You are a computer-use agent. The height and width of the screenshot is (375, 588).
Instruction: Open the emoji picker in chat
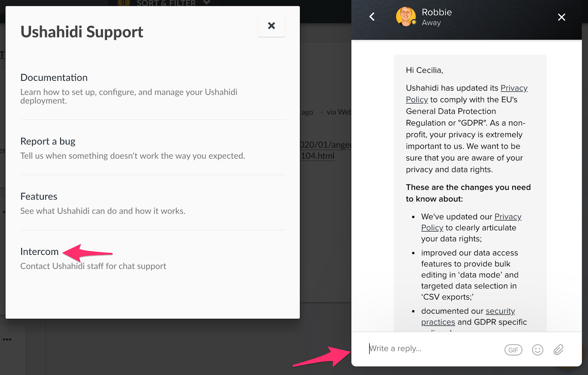coord(537,350)
